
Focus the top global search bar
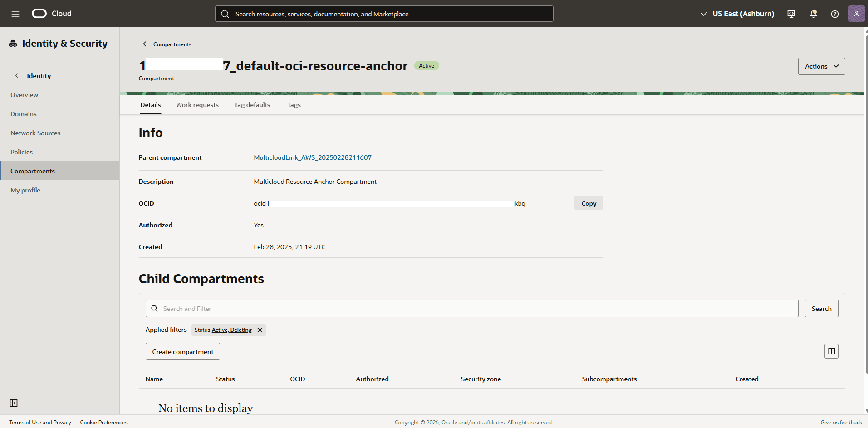384,14
